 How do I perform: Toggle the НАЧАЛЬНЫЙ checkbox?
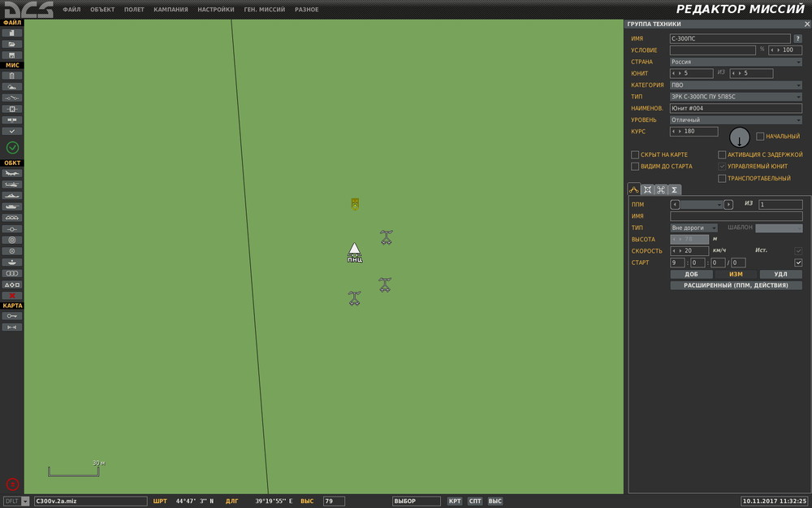760,137
